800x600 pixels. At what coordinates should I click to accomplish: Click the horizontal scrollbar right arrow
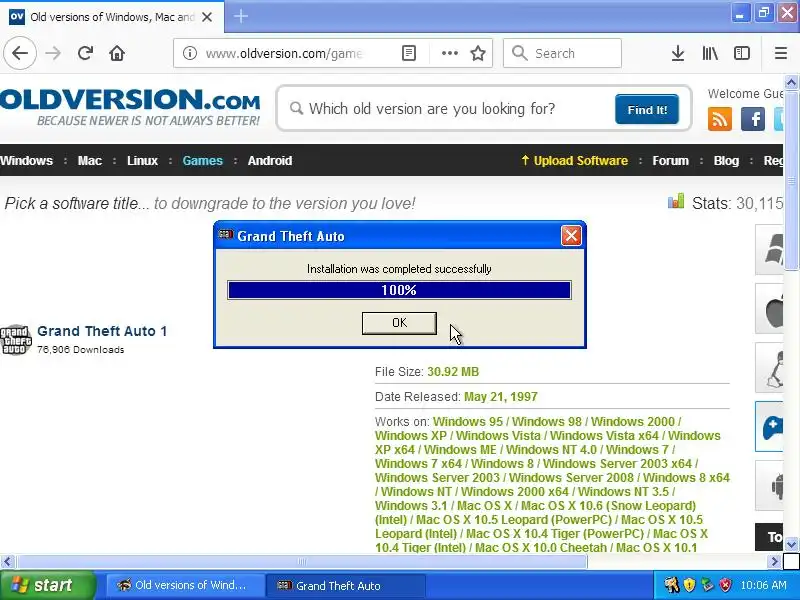[x=774, y=562]
